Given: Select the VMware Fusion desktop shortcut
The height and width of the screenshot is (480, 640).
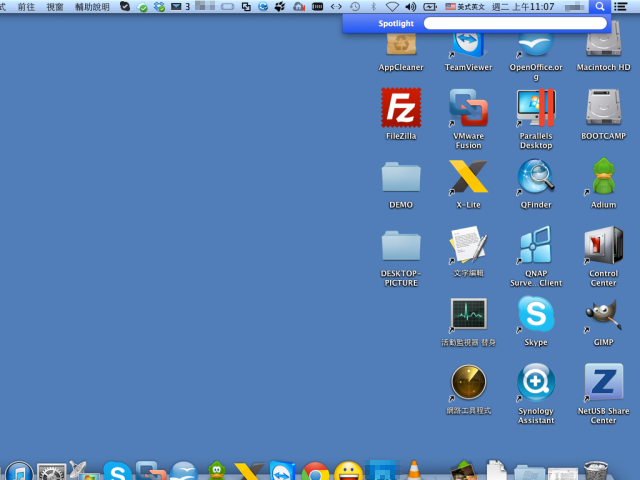Looking at the screenshot, I should click(x=469, y=108).
